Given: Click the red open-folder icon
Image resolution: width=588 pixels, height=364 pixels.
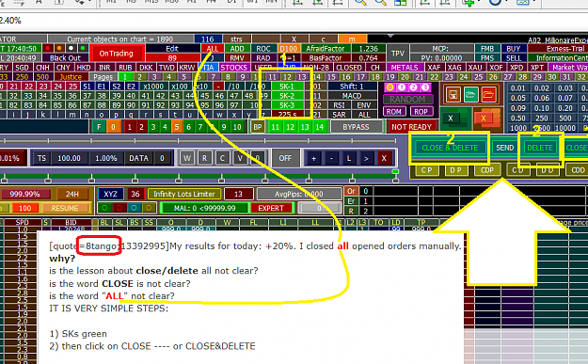Looking at the screenshot, I should [488, 94].
